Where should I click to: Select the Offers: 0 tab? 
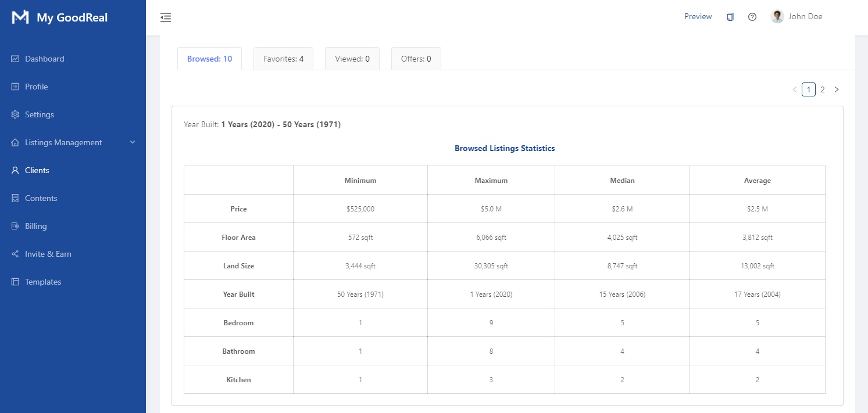tap(416, 59)
